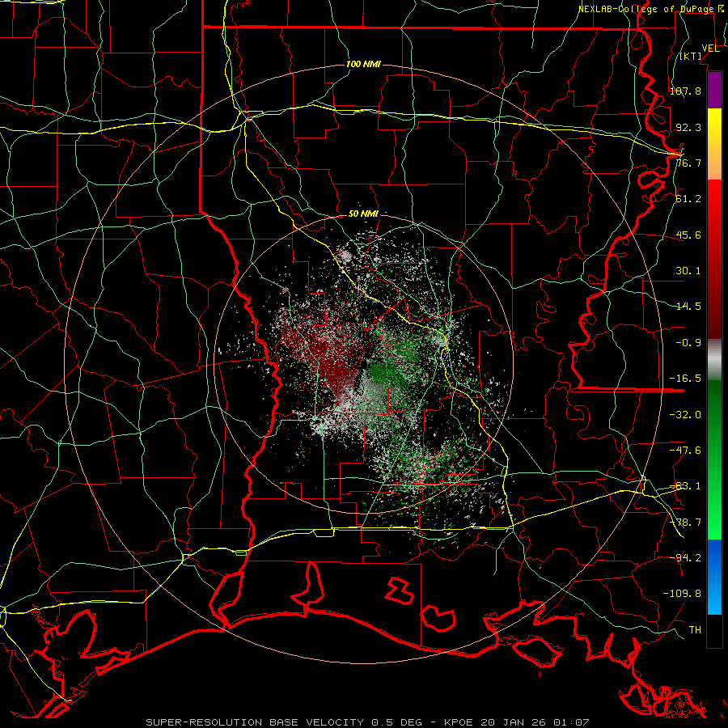Click the purple segment of the velocity color bar
This screenshot has width=728, height=728.
(714, 91)
